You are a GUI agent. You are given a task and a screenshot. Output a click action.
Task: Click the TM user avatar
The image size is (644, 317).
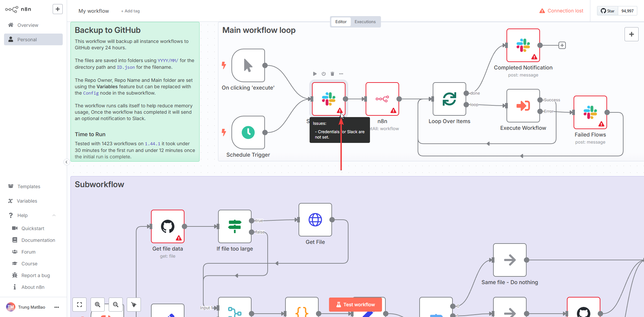click(11, 307)
